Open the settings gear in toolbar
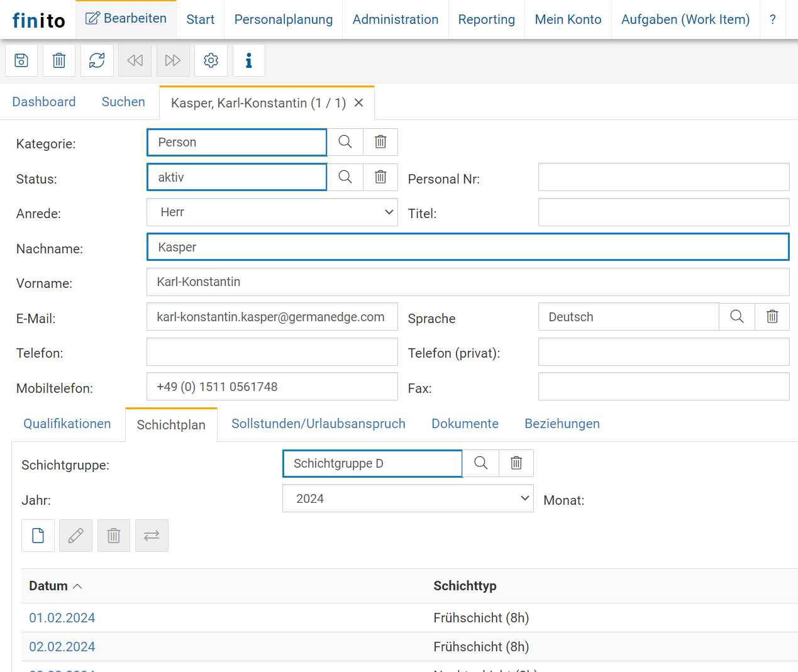Viewport: 798px width, 672px height. pos(211,60)
